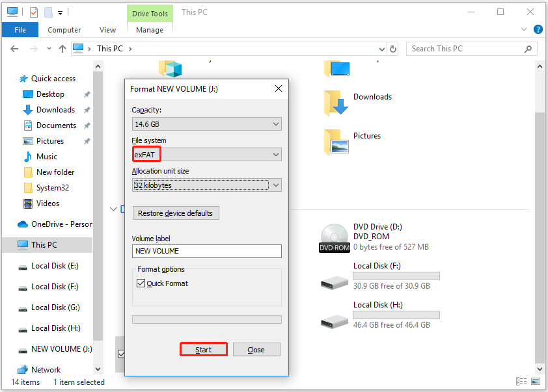This screenshot has height=392, width=548.
Task: Click the 3D Objects folder icon
Action: tap(171, 68)
